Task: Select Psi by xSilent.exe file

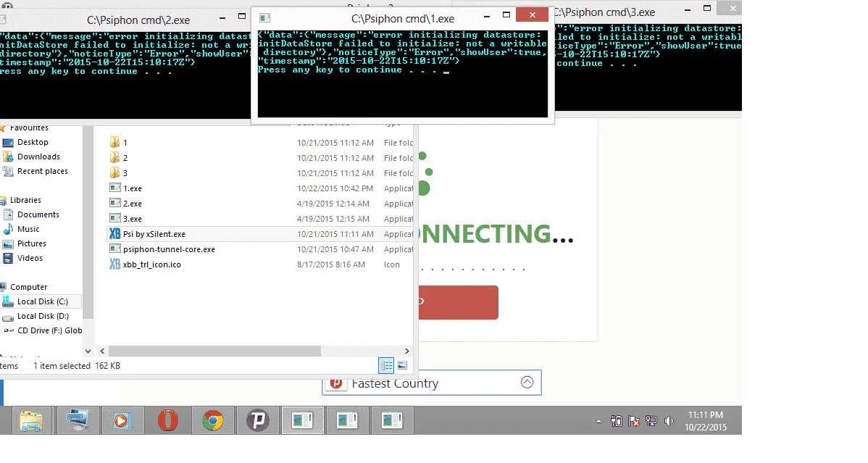Action: pyautogui.click(x=154, y=234)
